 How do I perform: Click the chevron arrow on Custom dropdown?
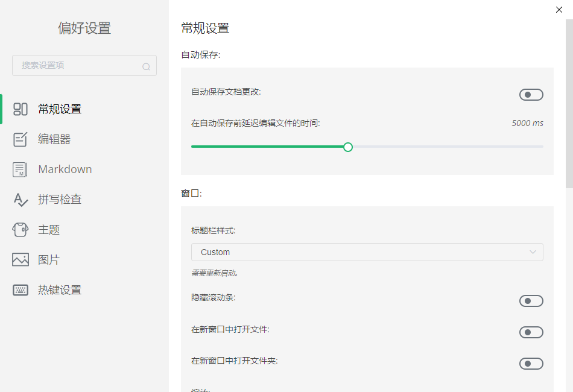(x=533, y=252)
